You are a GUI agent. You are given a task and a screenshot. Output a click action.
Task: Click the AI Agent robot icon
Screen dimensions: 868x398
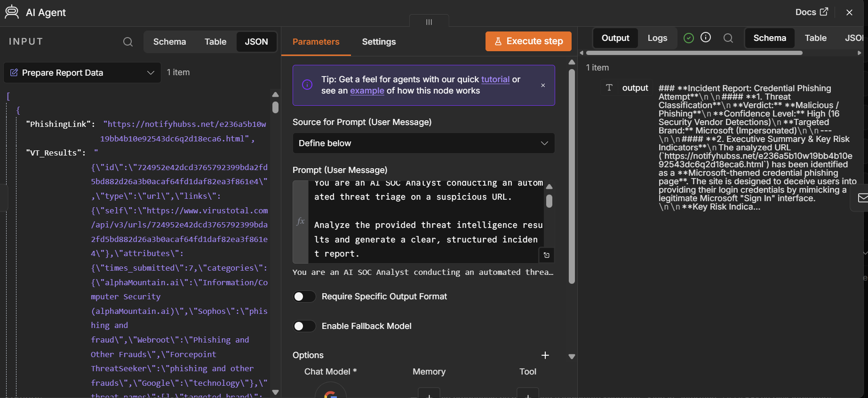click(x=12, y=12)
